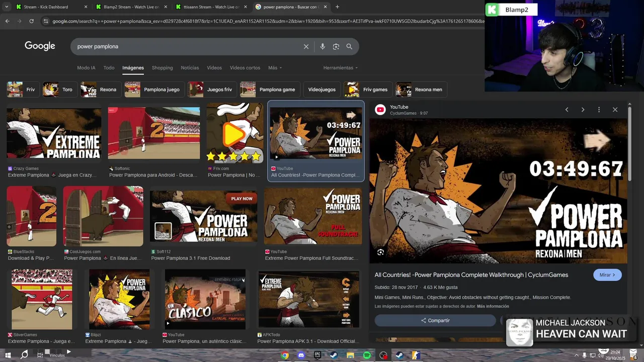Show next image in the preview panel
Image resolution: width=644 pixels, height=362 pixels.
[583, 110]
